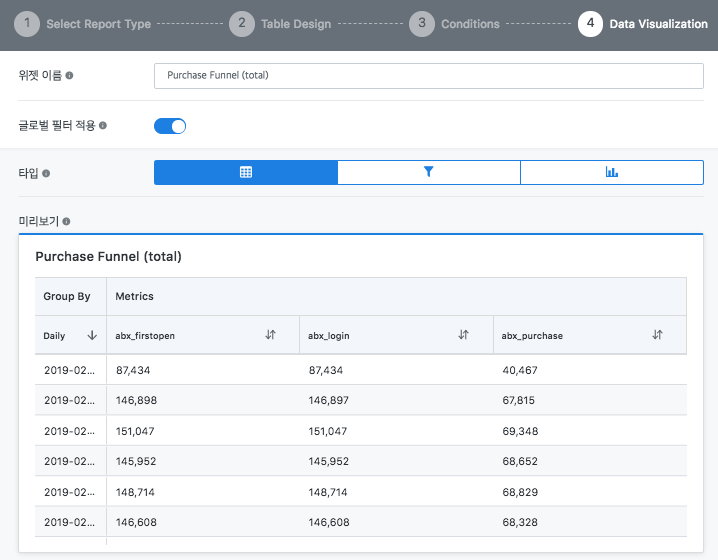Sort by Daily column arrow
Viewport: 718px width, 560px height.
(92, 335)
